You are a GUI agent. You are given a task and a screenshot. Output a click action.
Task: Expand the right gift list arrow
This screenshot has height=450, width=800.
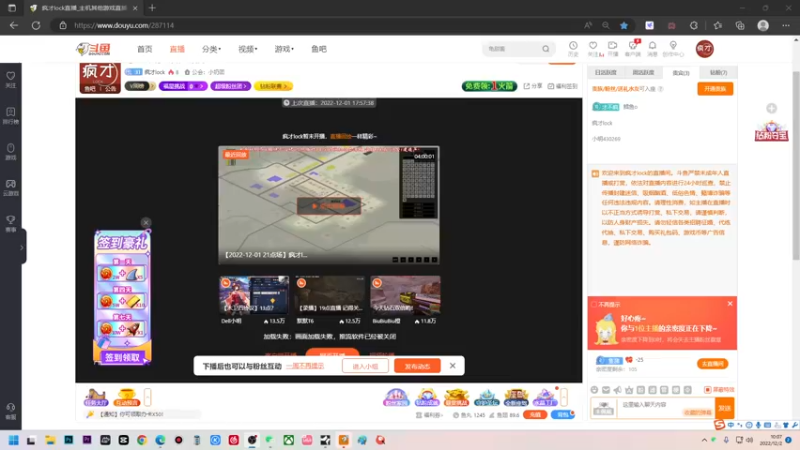[564, 397]
